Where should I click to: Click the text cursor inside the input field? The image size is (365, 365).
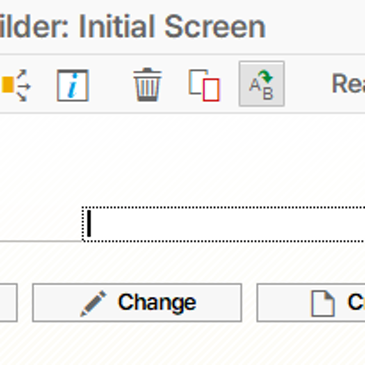tap(89, 224)
